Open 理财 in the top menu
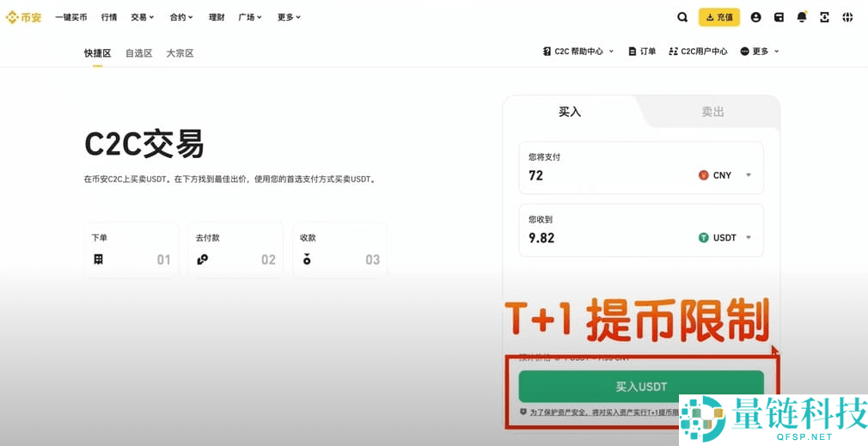 [x=217, y=17]
